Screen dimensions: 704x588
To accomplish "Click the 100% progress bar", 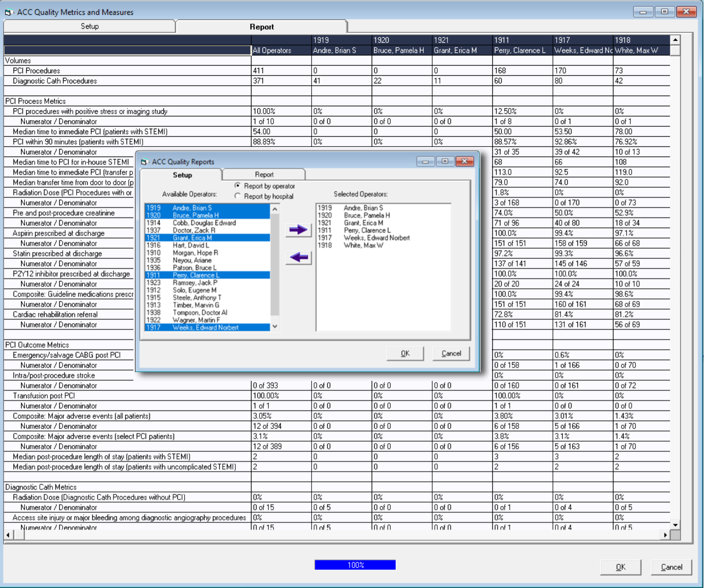I will [355, 565].
